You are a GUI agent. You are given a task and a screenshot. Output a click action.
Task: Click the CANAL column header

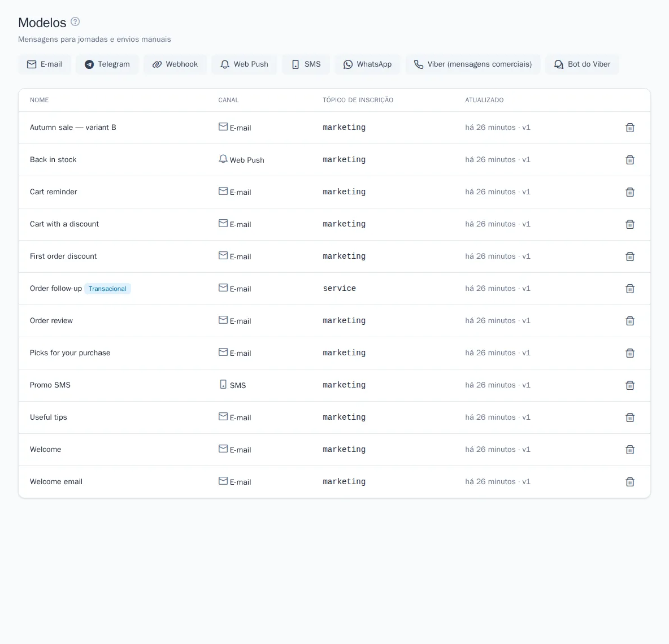click(228, 100)
